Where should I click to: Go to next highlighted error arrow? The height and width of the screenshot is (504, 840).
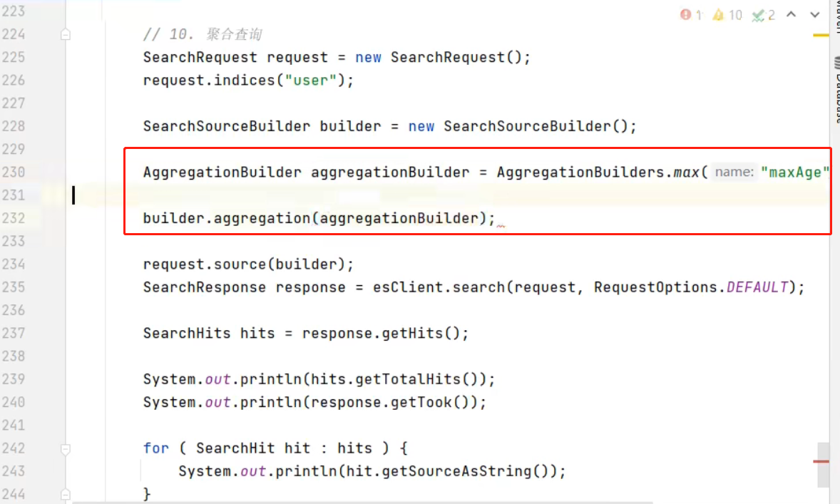click(x=814, y=14)
